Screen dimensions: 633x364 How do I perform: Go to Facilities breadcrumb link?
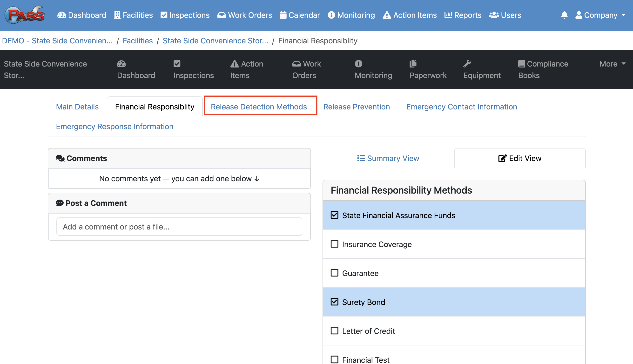(x=137, y=40)
